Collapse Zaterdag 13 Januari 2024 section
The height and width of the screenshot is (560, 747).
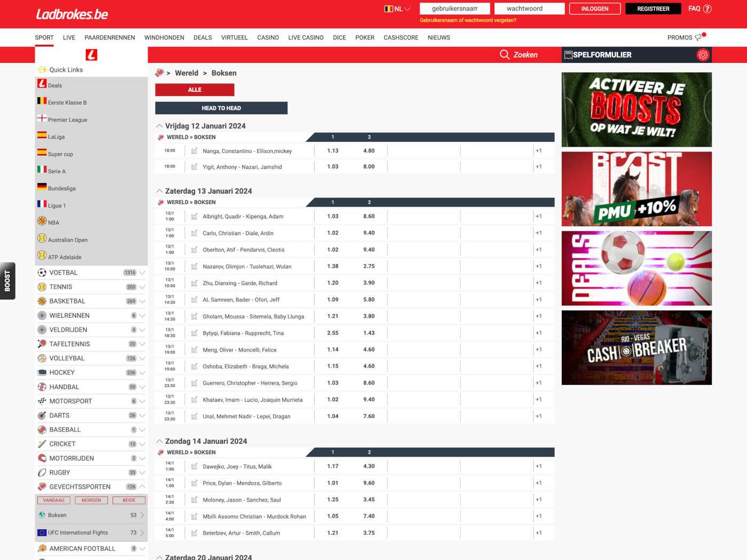click(x=159, y=191)
